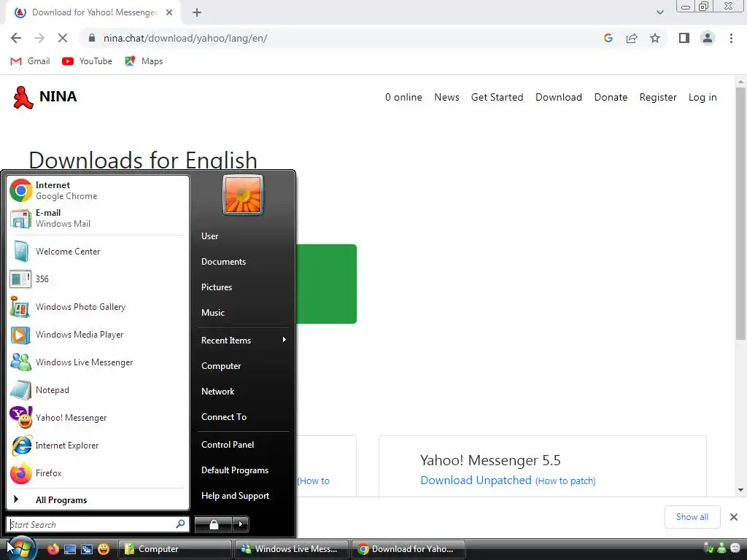Open Chrome profile avatar
This screenshot has height=560, width=747.
coord(708,38)
